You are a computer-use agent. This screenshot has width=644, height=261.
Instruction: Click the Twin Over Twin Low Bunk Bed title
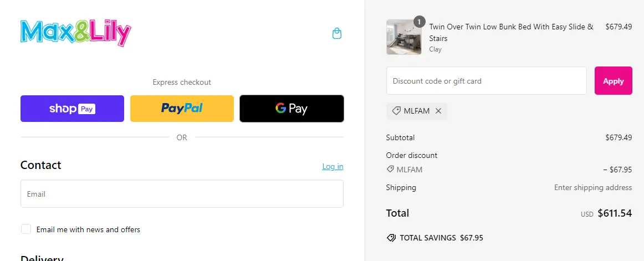click(x=511, y=32)
